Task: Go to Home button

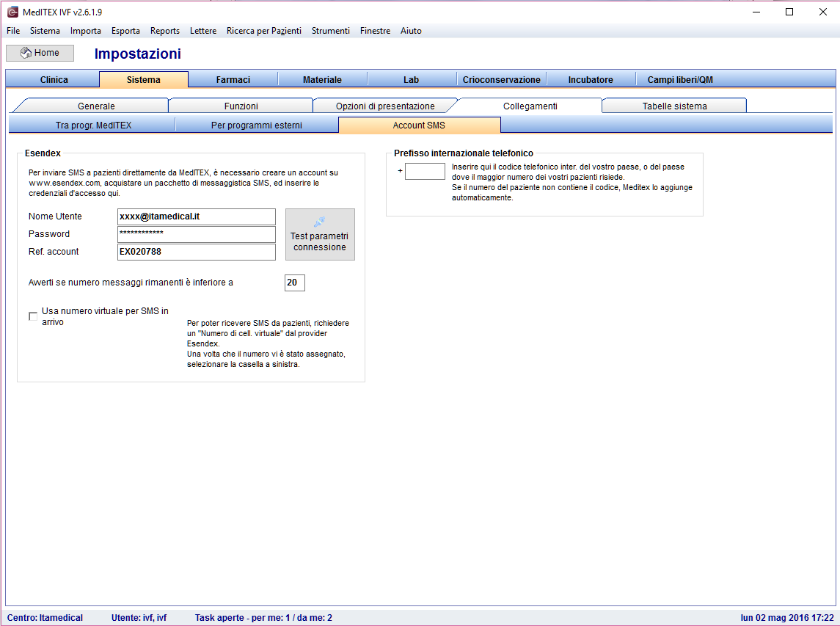Action: click(x=40, y=53)
